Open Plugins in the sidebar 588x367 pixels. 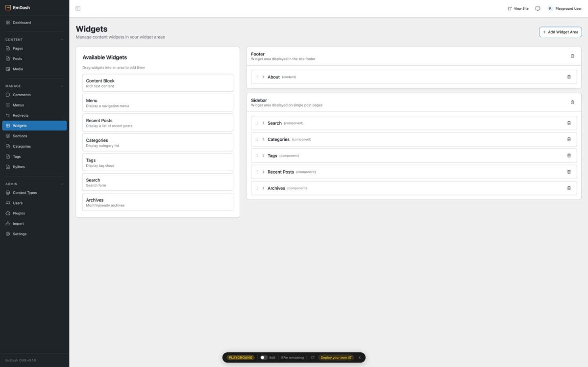point(34,213)
